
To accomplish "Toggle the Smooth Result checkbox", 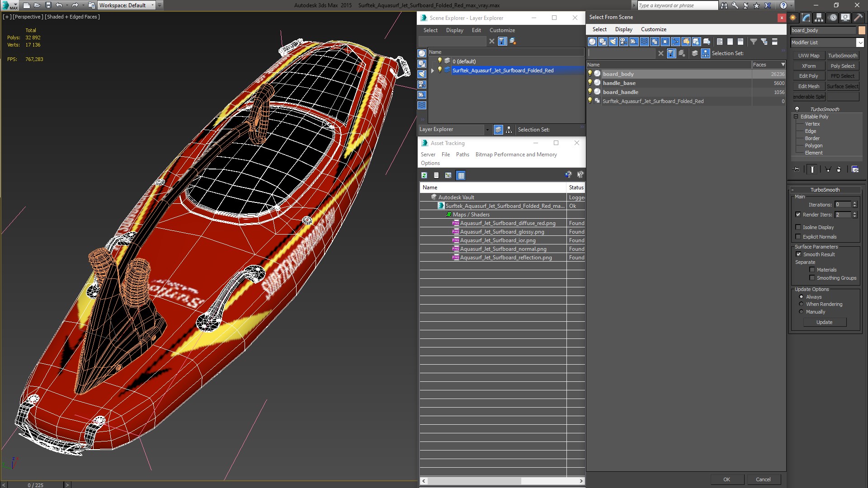I will point(798,254).
